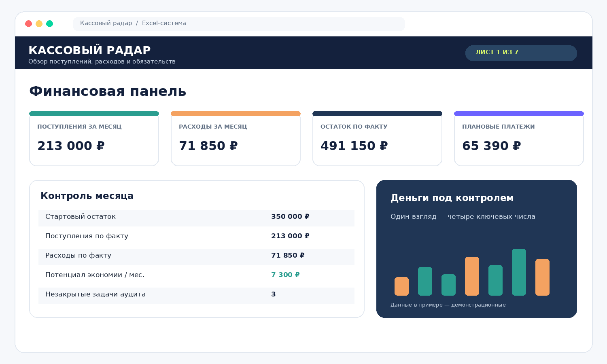Viewport: 607px width, 364px height.
Task: Select the "Потенциал экономии / мес." row label
Action: pyautogui.click(x=95, y=275)
